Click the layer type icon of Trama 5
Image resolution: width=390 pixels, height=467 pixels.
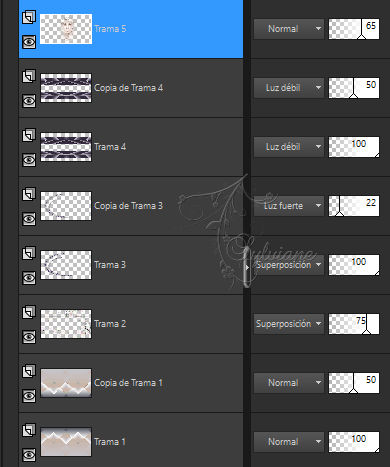[x=29, y=17]
